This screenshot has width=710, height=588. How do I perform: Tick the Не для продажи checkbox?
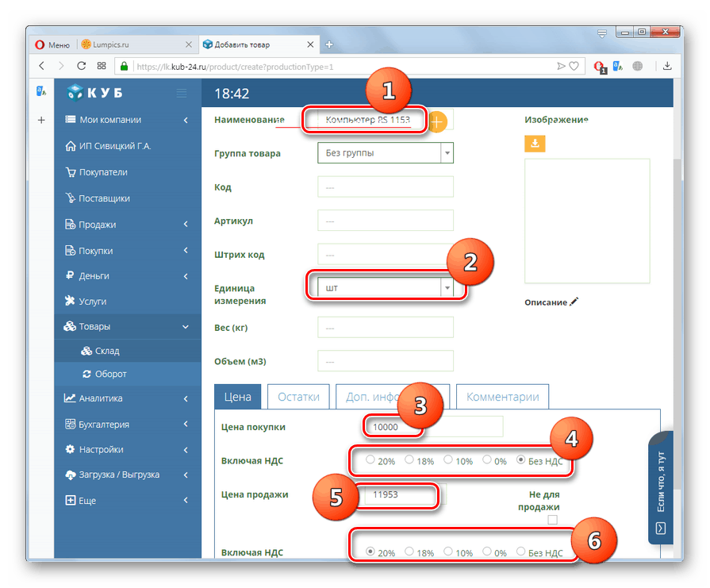point(552,520)
